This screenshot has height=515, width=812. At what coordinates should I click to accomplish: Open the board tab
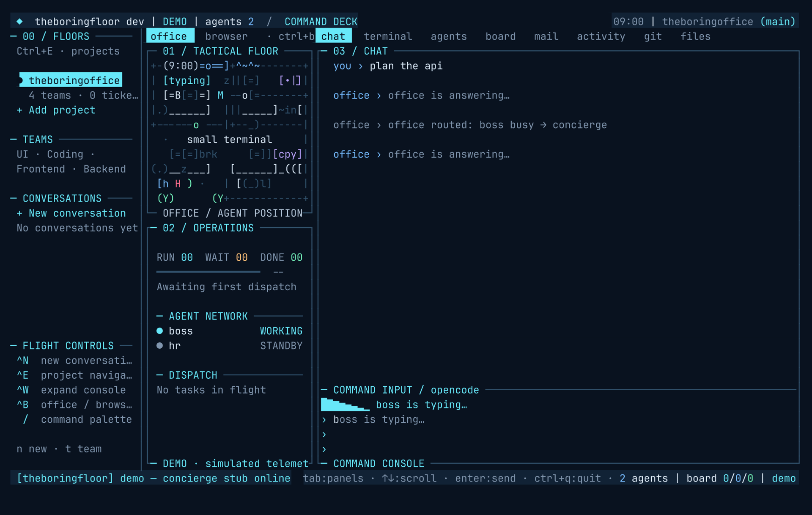[500, 36]
